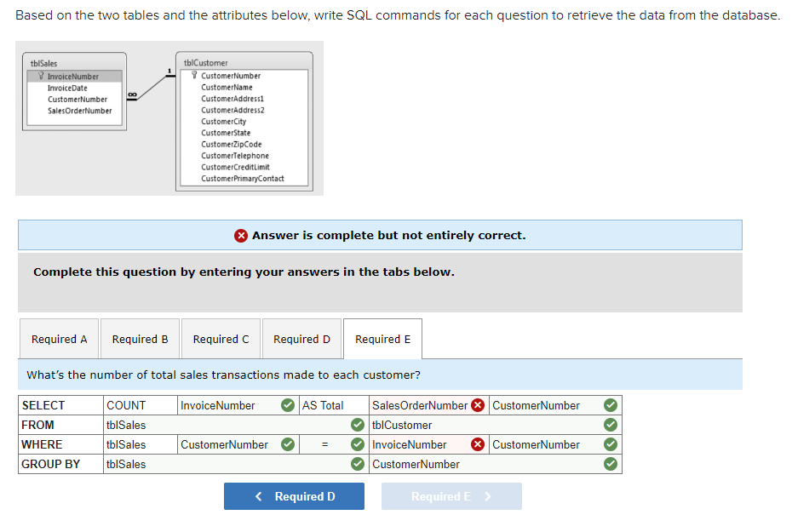This screenshot has width=792, height=532.
Task: Click the primary key icon beside InvoiceNumber in tblSales
Action: (41, 76)
